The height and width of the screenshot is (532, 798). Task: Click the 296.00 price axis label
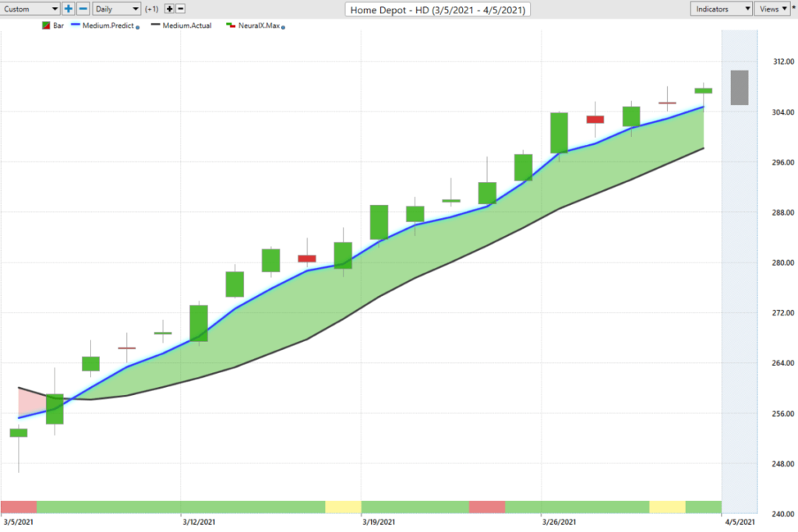pyautogui.click(x=783, y=163)
